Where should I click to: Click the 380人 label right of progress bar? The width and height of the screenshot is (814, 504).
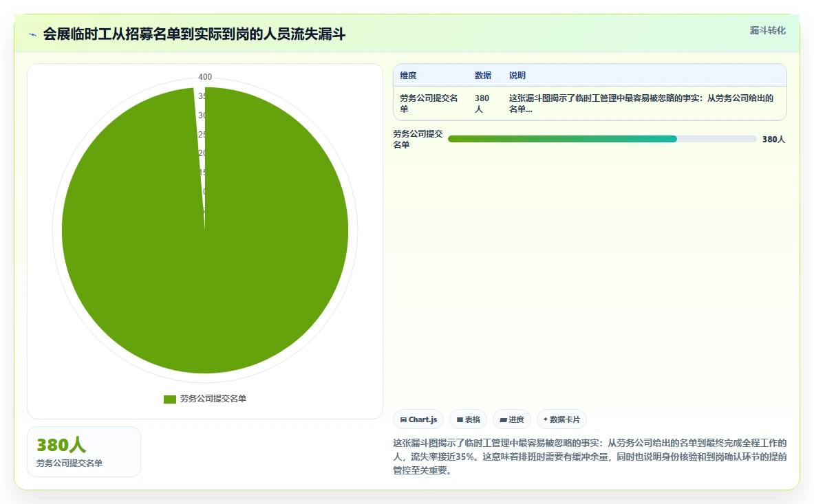773,139
